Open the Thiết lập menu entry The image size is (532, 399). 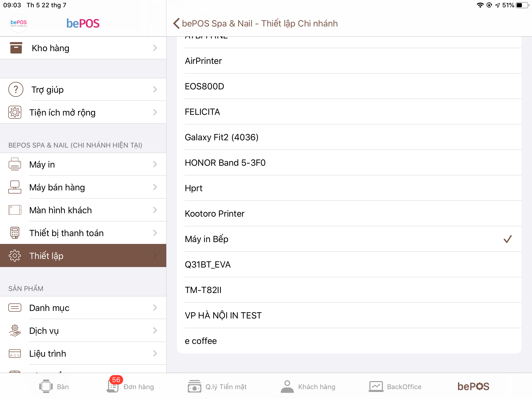83,256
